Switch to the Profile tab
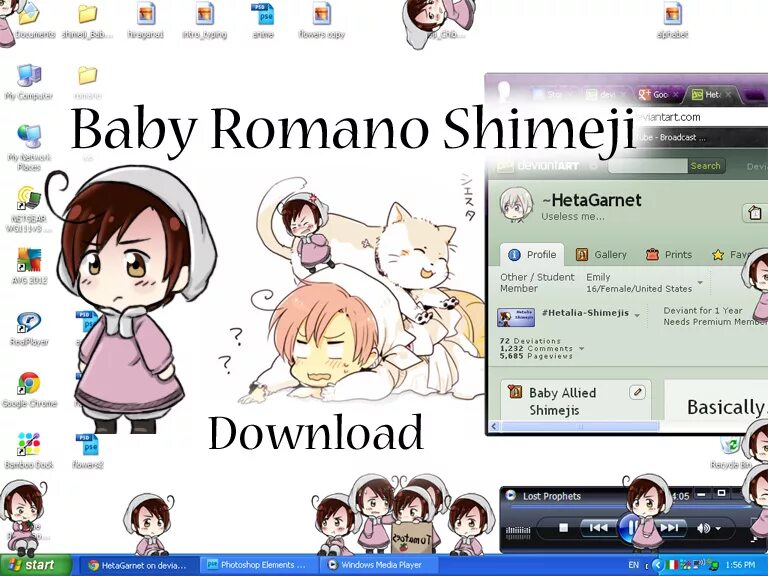This screenshot has width=768, height=576. point(532,255)
